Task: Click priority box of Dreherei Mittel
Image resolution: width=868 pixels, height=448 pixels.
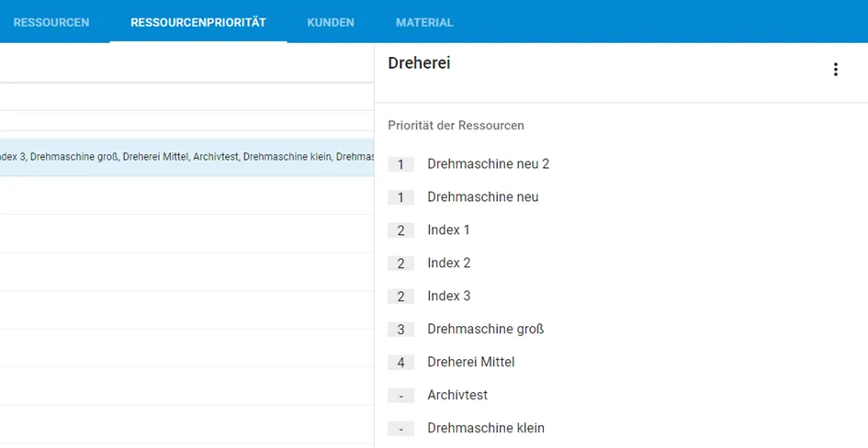Action: [400, 363]
